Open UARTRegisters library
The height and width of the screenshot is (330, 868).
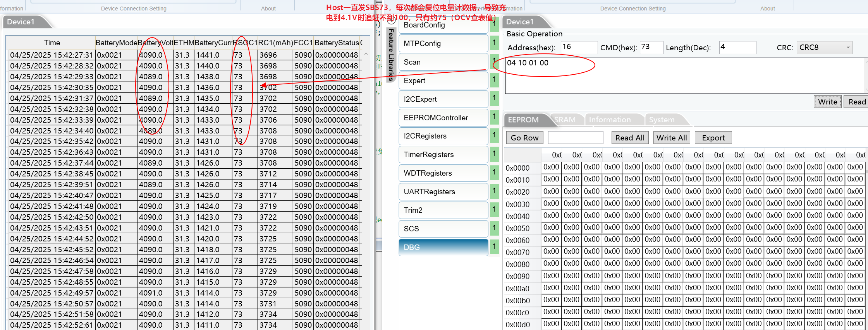tap(443, 192)
